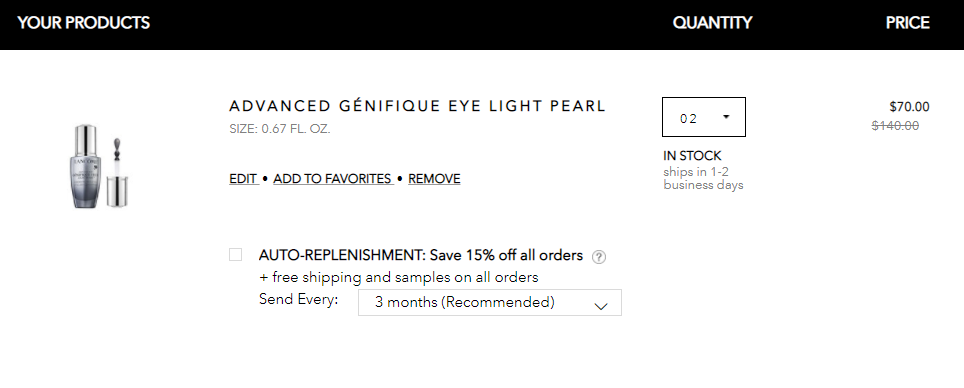Click the PRICE column header

tap(907, 23)
